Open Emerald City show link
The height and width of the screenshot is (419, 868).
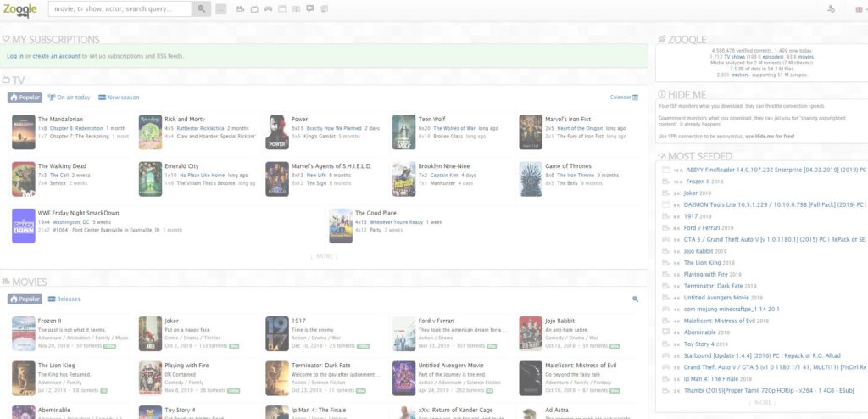tap(181, 166)
